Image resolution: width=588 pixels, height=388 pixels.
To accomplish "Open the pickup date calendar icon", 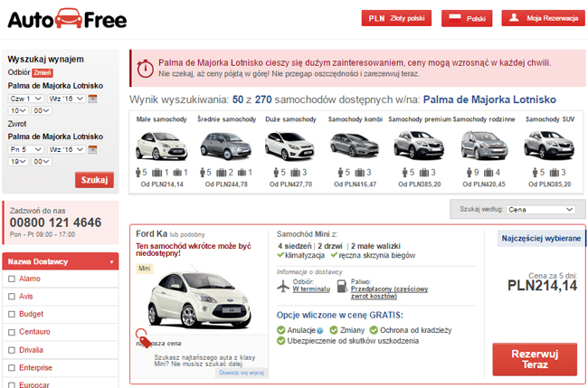I will coord(92,99).
